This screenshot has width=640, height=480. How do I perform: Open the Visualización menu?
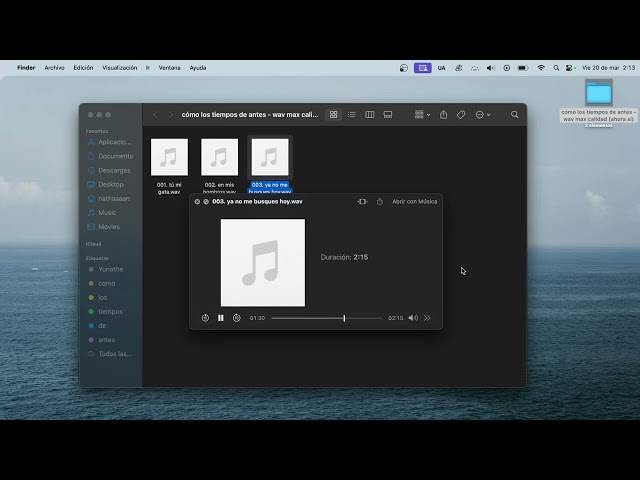119,68
